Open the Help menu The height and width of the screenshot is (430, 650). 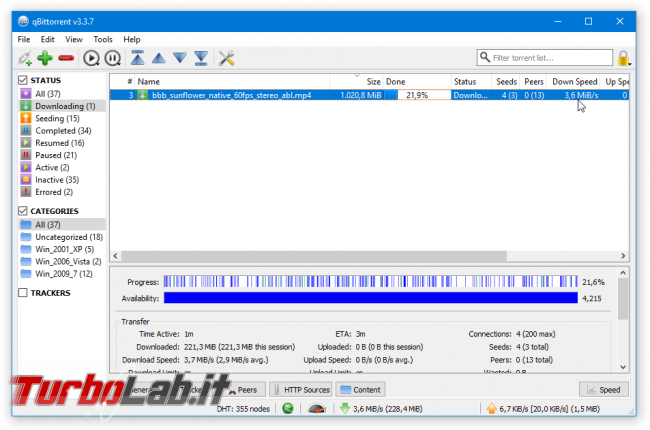pos(132,39)
